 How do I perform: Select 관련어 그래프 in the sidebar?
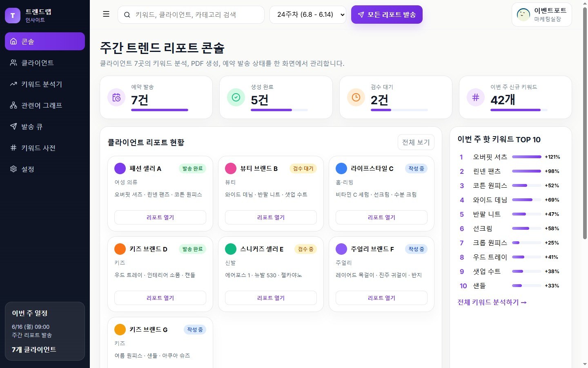point(45,105)
